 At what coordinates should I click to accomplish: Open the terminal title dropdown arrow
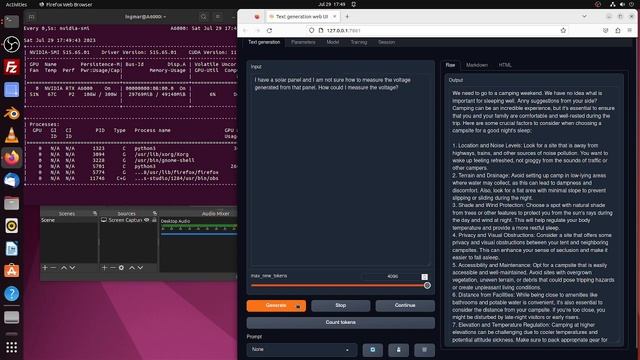tap(164, 17)
